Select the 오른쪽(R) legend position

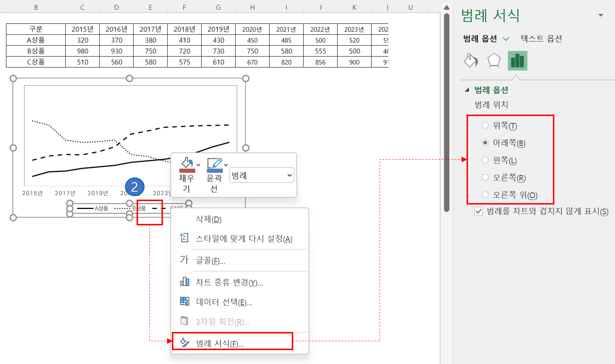[485, 177]
